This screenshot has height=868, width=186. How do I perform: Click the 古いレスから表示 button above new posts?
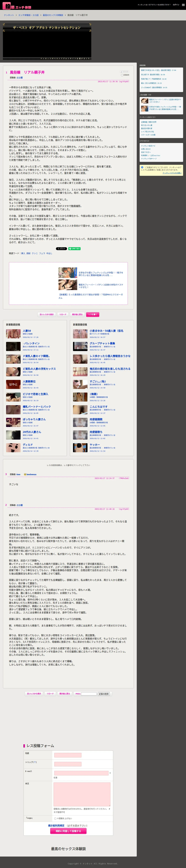click(47, 314)
